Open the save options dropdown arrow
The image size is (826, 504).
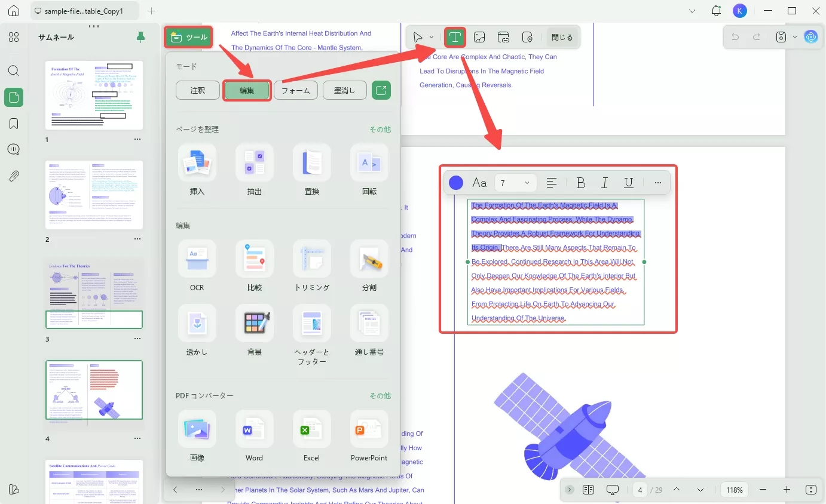(x=795, y=37)
